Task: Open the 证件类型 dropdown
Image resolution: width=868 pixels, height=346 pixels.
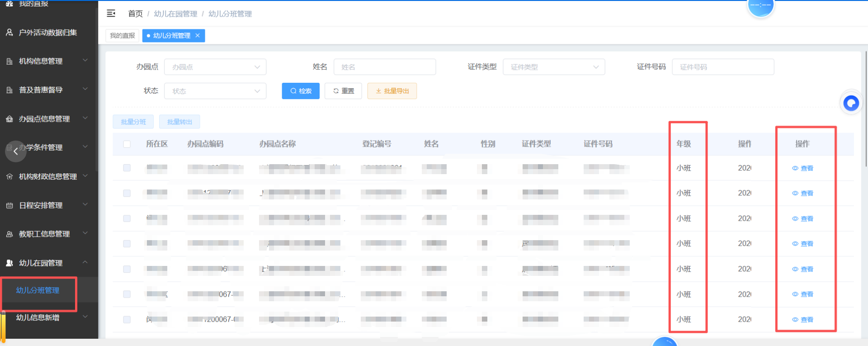Action: coord(554,67)
